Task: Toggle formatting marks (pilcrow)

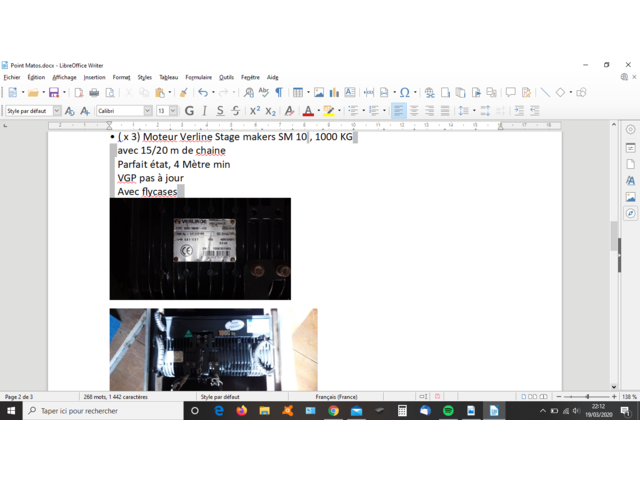Action: point(279,93)
